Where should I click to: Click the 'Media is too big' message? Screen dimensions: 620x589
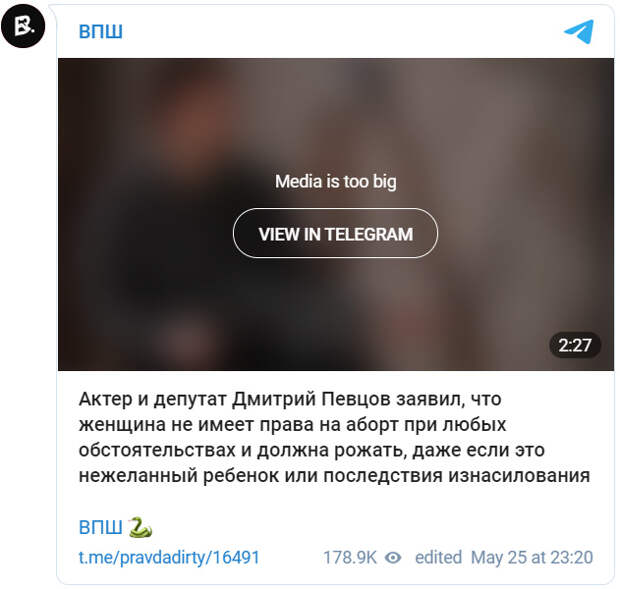click(336, 182)
